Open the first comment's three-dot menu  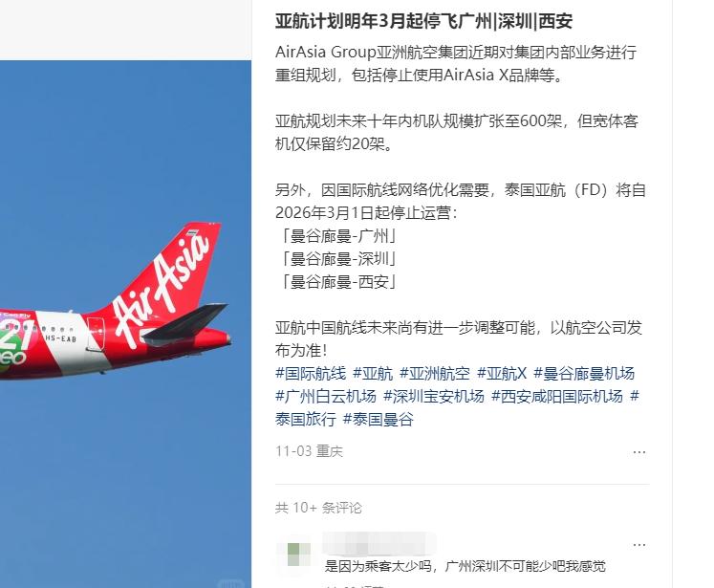[x=638, y=545]
